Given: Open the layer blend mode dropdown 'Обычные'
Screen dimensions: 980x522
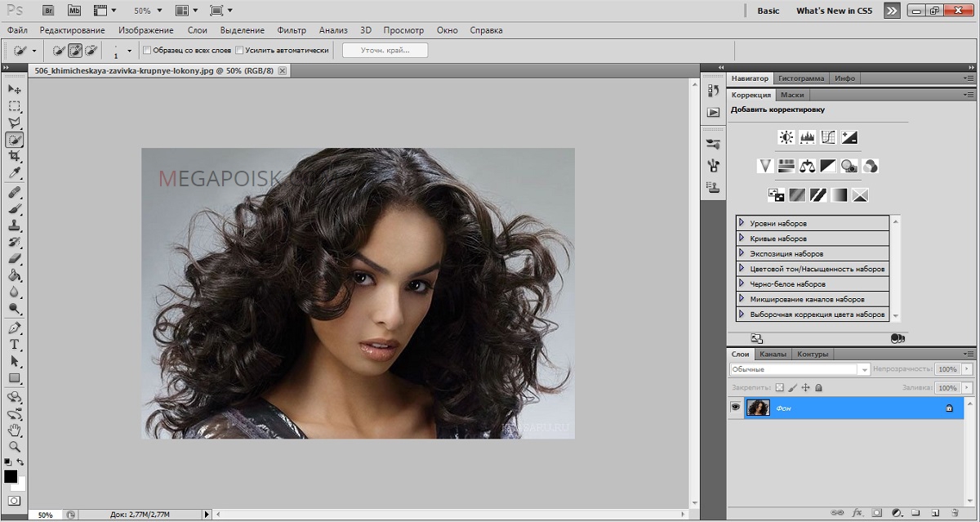Looking at the screenshot, I should click(x=800, y=370).
